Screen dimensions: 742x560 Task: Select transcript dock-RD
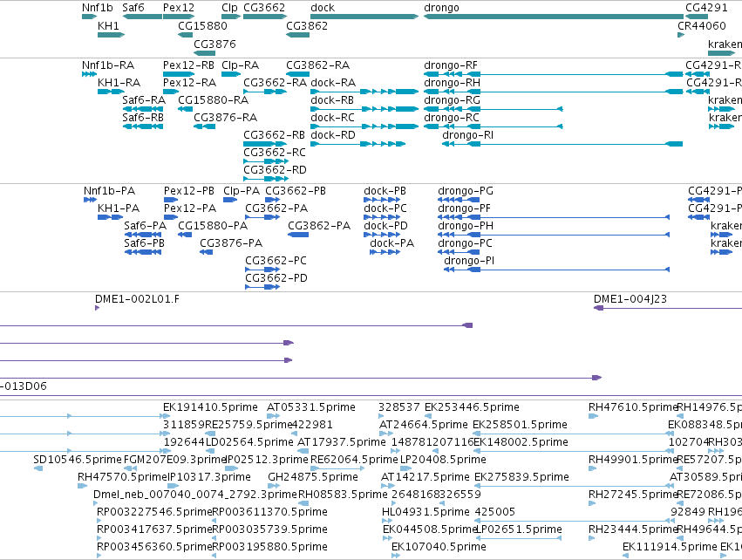pos(358,144)
